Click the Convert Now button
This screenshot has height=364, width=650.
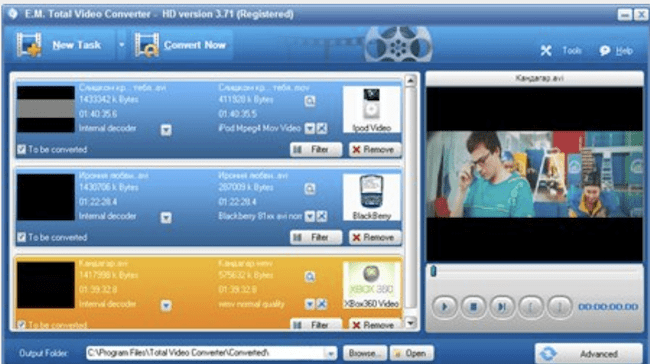pos(181,45)
